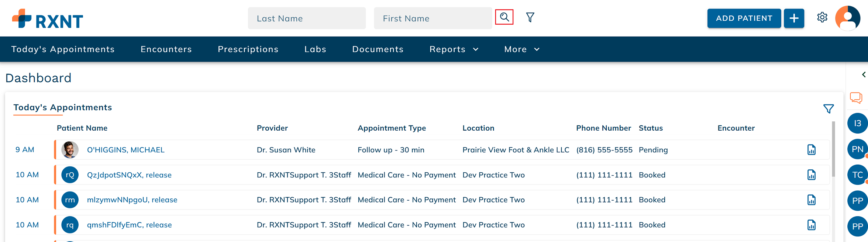Open the user profile avatar menu
This screenshot has height=242, width=868.
tap(848, 18)
